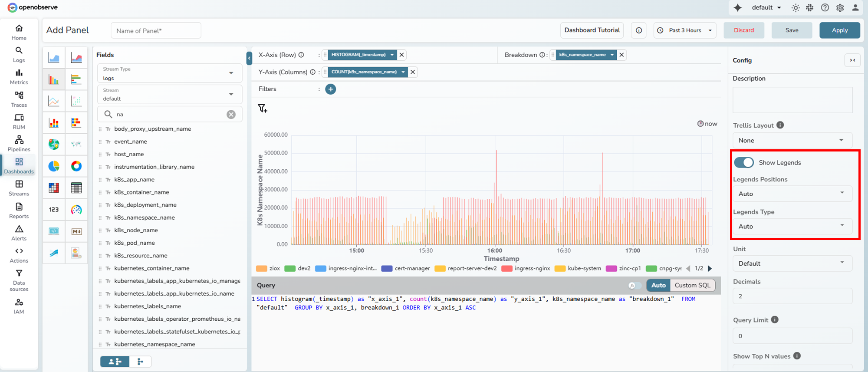Pick the gauge chart type icon
The width and height of the screenshot is (868, 372).
(76, 210)
